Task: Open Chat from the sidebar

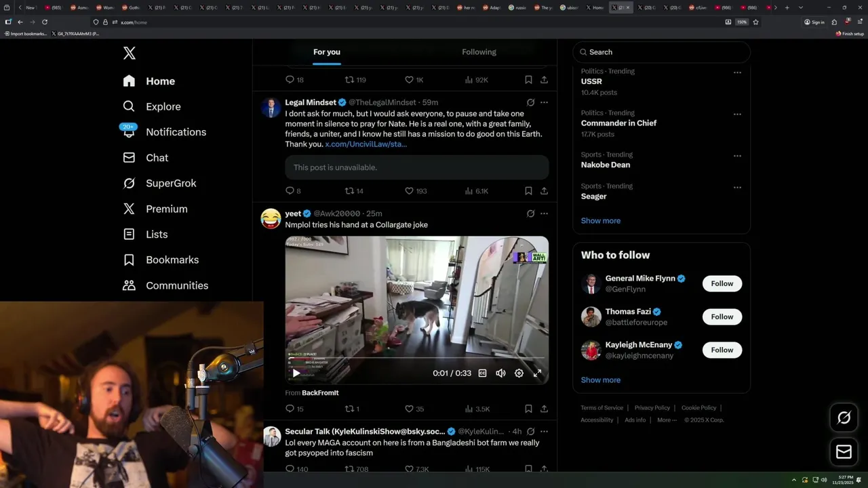Action: (x=146, y=157)
